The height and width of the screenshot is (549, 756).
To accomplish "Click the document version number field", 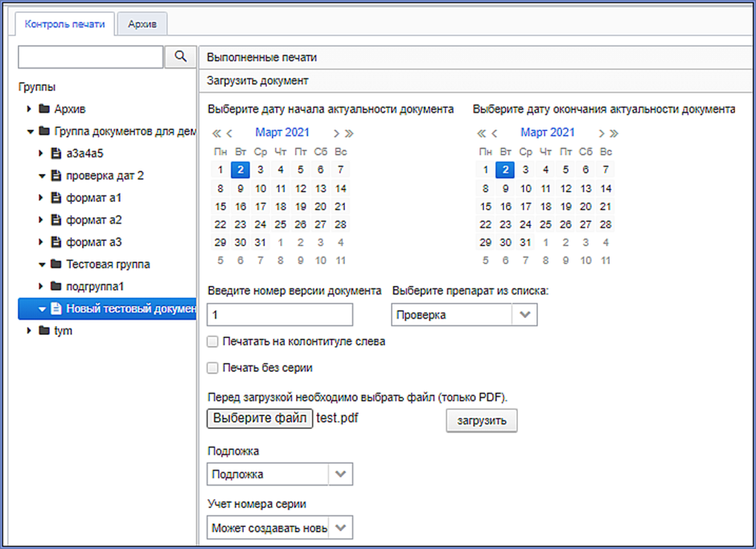I will pos(280,315).
